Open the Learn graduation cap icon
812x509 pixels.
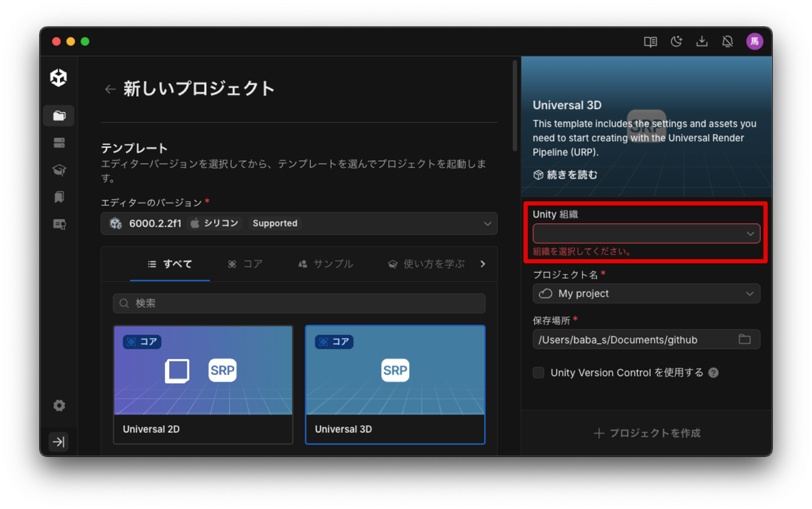pyautogui.click(x=59, y=170)
